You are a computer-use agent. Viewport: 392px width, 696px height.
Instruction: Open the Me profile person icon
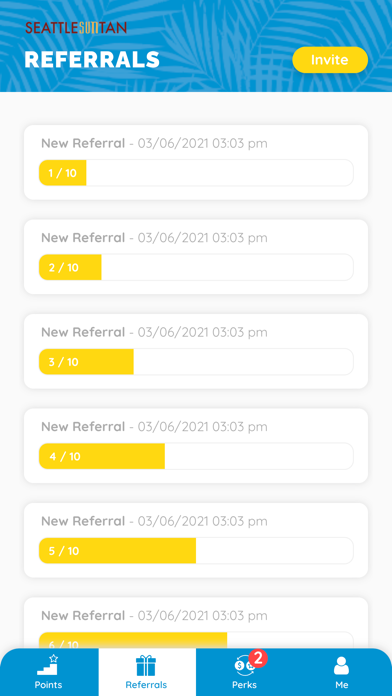click(341, 666)
